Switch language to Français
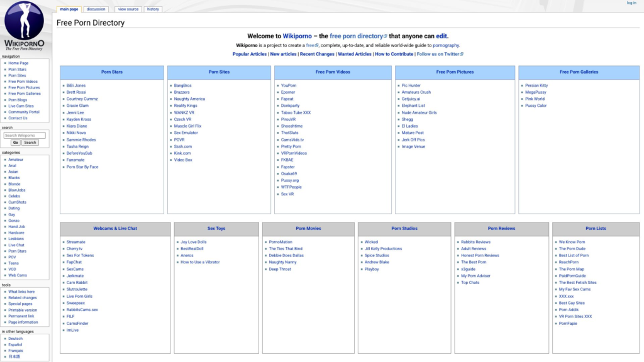The image size is (644, 362). 16,351
